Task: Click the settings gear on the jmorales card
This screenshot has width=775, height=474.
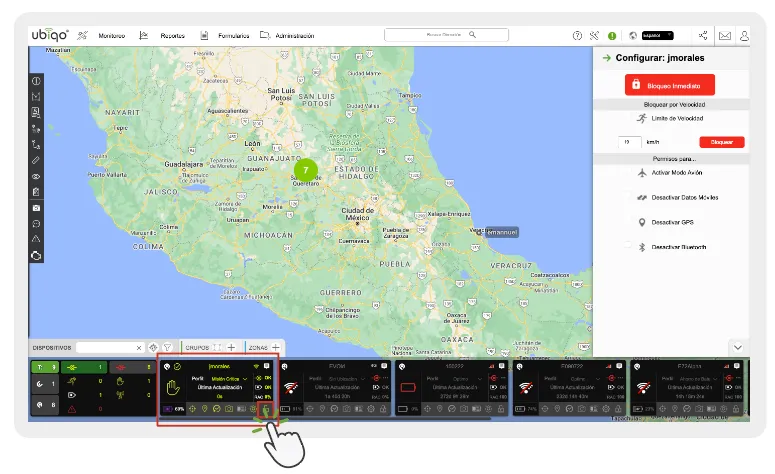Action: 253,409
